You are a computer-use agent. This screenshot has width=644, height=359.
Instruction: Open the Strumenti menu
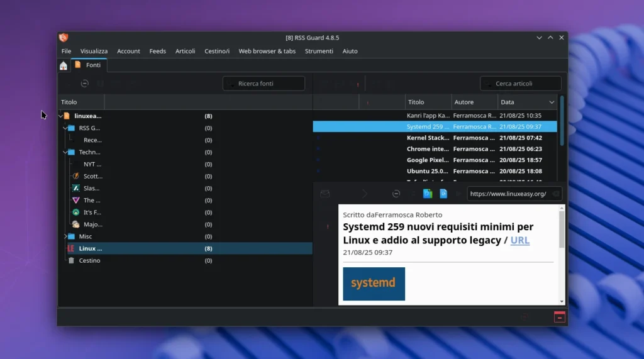319,52
